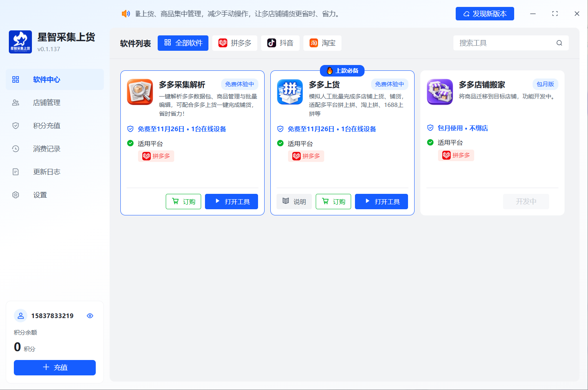Click shield icon beside 包月使用 · 不绑店
The width and height of the screenshot is (588, 390).
tap(430, 128)
